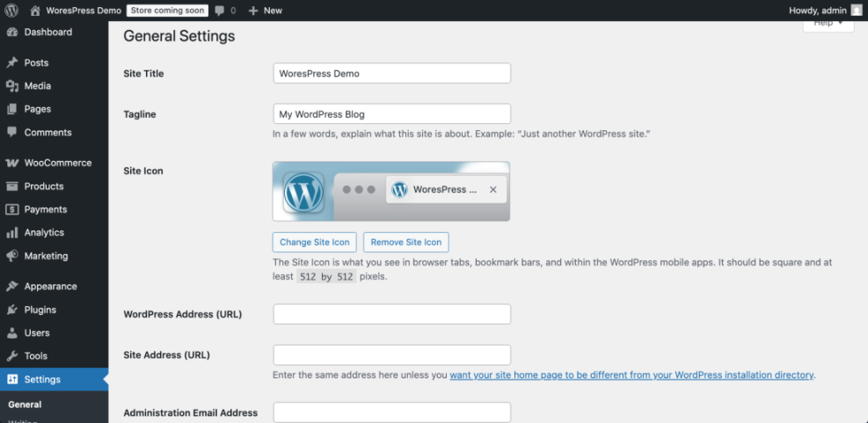Click the Payments dollar icon
This screenshot has height=423, width=868.
coord(12,209)
